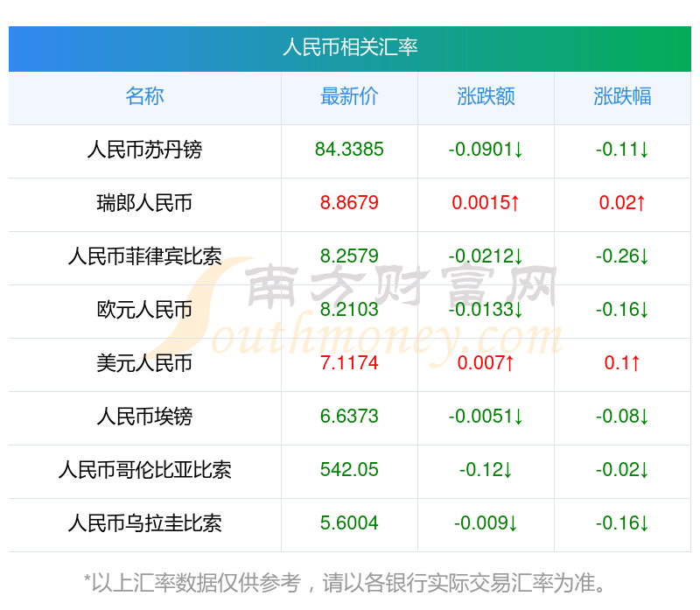Click the 人民币相关汇率 table title

(349, 47)
